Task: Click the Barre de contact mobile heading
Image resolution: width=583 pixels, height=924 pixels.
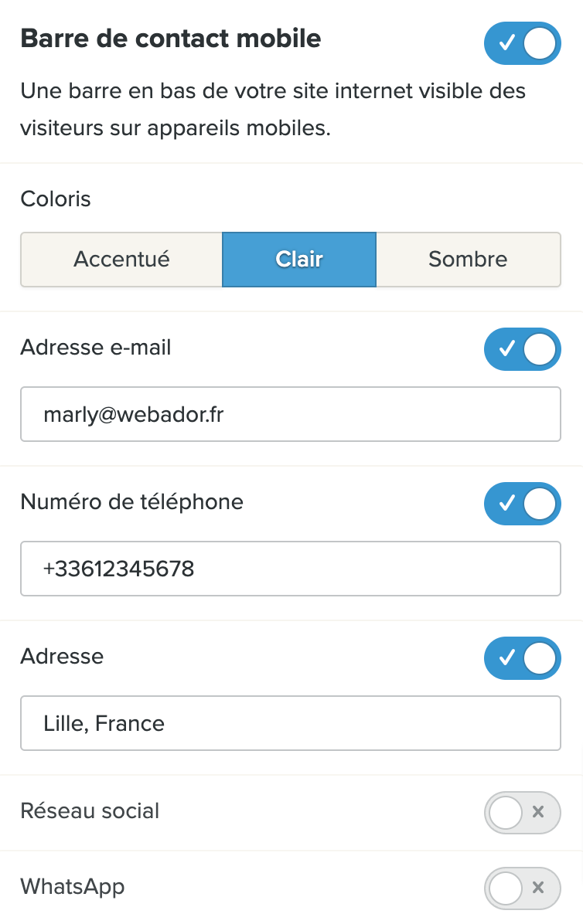Action: (171, 38)
